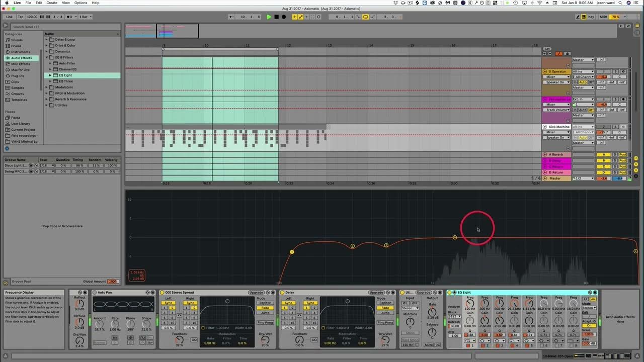The image size is (644, 362).
Task: Open Clips category in browser
Action: [15, 82]
